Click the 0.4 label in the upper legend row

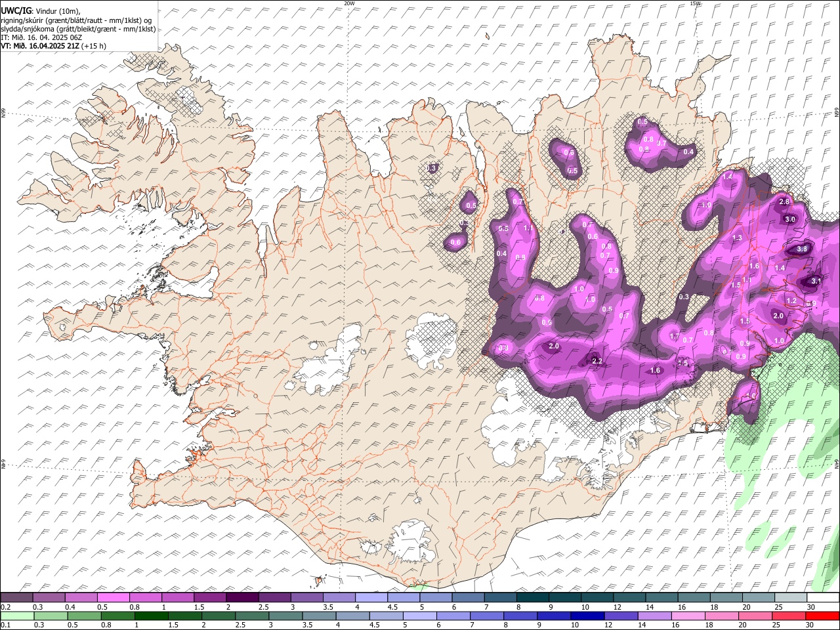click(70, 607)
